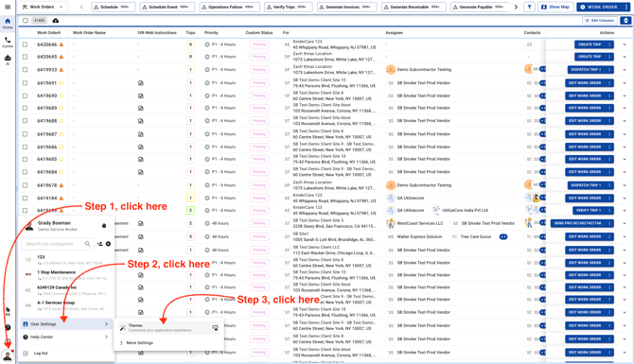Screen dimensions: 634x364
Task: Select checkbox for work order 6420646
Action: click(x=25, y=44)
